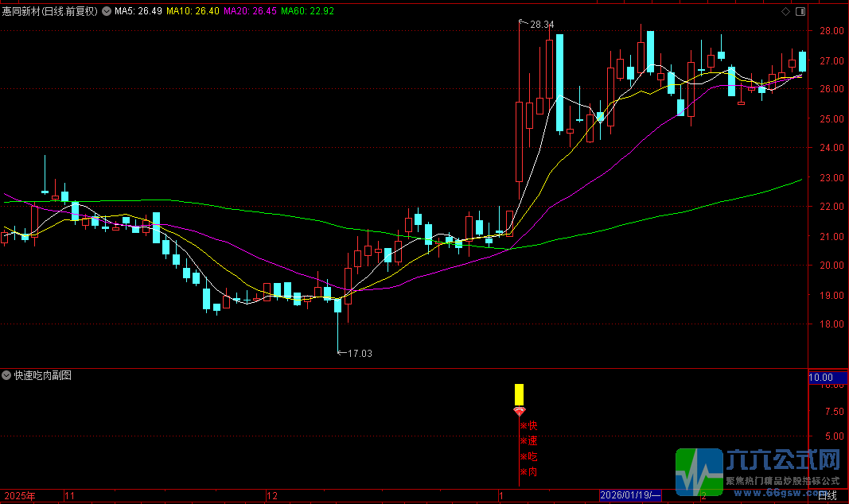Click the diamond marker icon at top right
The image size is (849, 504).
click(785, 11)
